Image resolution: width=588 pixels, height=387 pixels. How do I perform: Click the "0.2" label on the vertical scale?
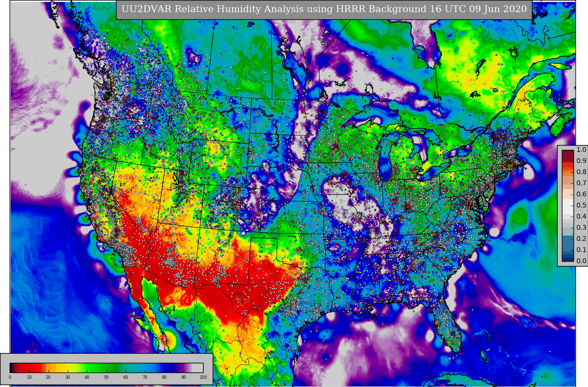click(581, 239)
